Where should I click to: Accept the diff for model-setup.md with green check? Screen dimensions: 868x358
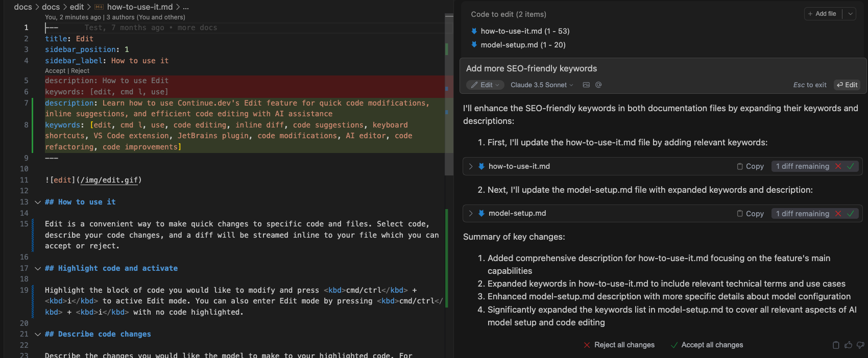point(851,214)
